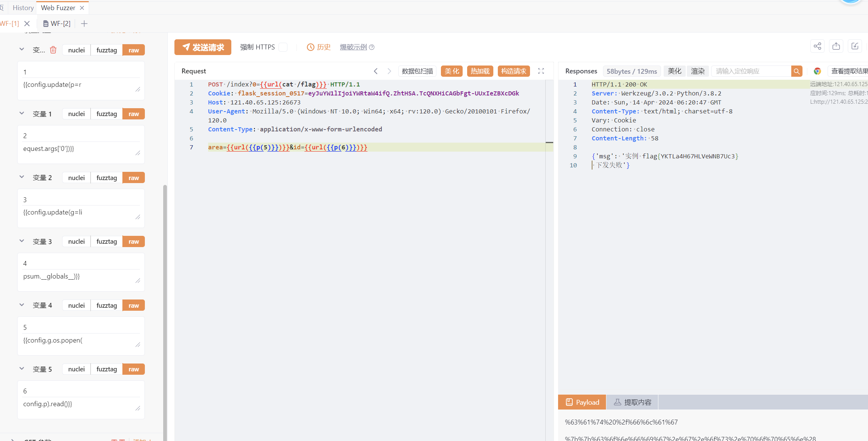Image resolution: width=868 pixels, height=441 pixels.
Task: Select fuzztag mode for 变量 1
Action: pos(107,114)
